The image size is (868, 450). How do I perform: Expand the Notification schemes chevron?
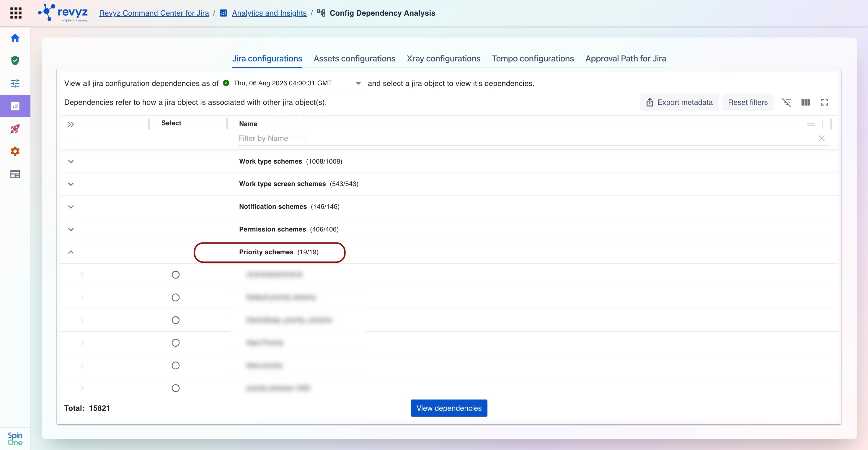[x=71, y=207]
